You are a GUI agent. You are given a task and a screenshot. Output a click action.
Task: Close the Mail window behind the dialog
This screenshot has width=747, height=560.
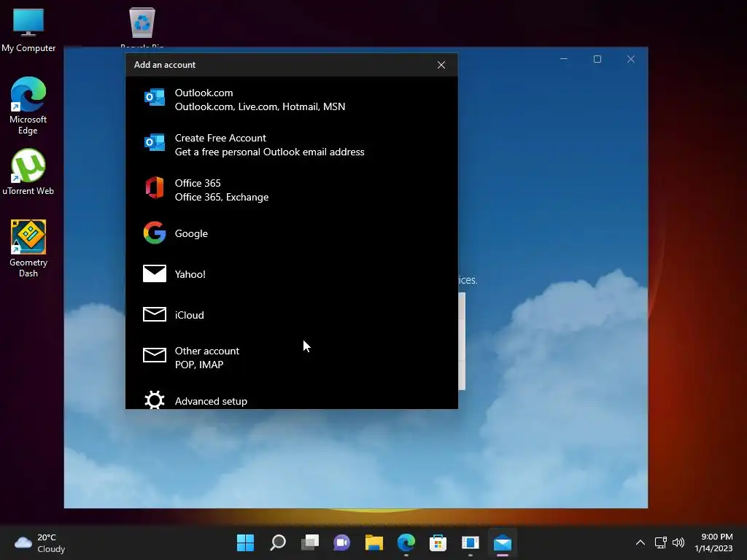631,59
